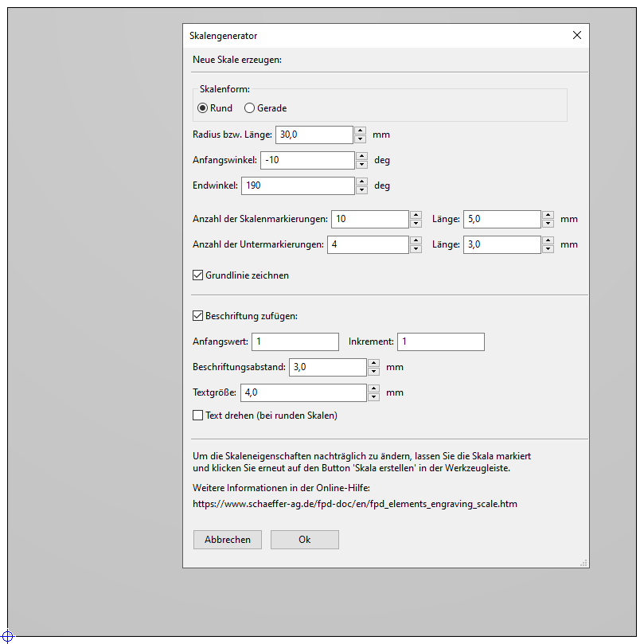Decrease the Textgröße spinner value
This screenshot has width=644, height=644.
(x=373, y=396)
